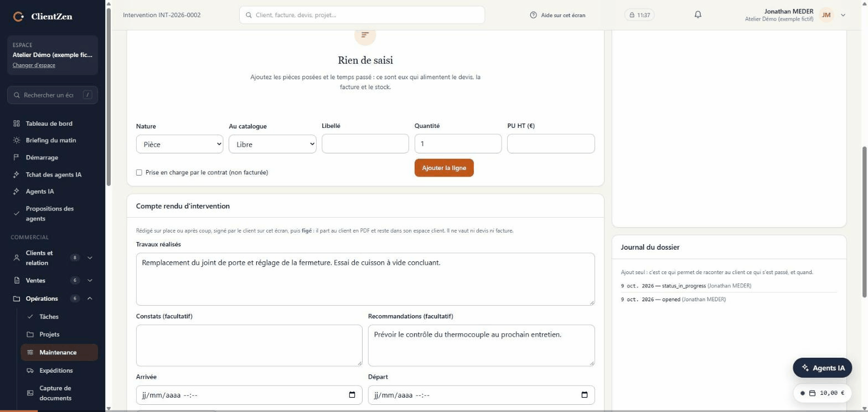Screen dimensions: 868x412
Task: Open 'Aide sur cet écran' help
Action: point(557,15)
